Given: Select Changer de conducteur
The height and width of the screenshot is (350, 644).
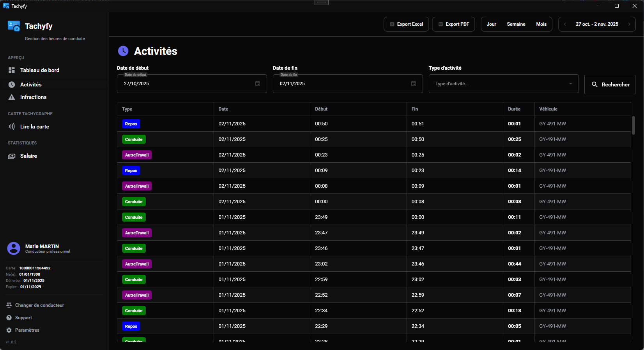Looking at the screenshot, I should [x=39, y=305].
